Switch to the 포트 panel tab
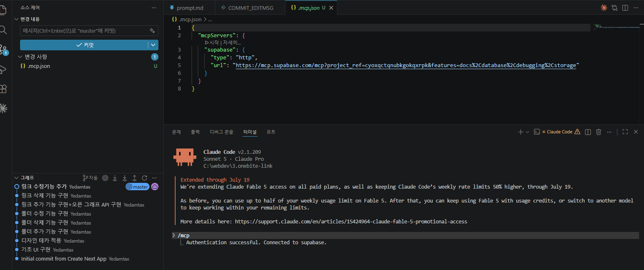 click(271, 132)
